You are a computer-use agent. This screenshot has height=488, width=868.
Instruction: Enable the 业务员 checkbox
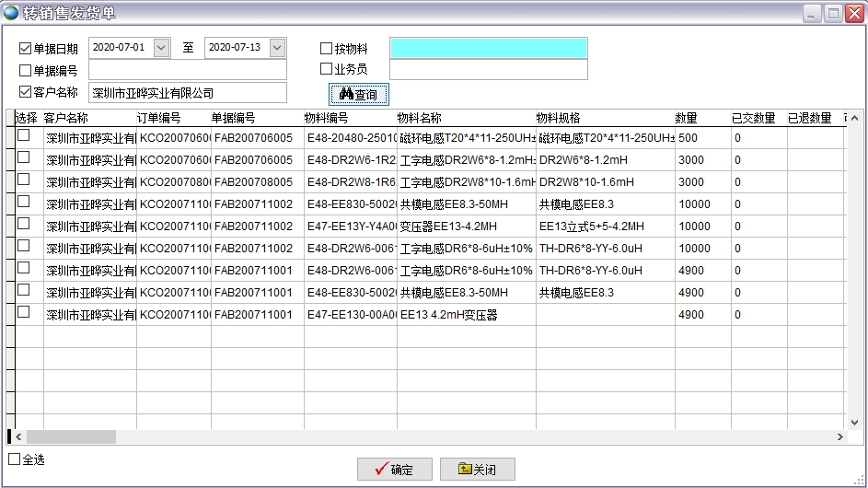coord(326,69)
